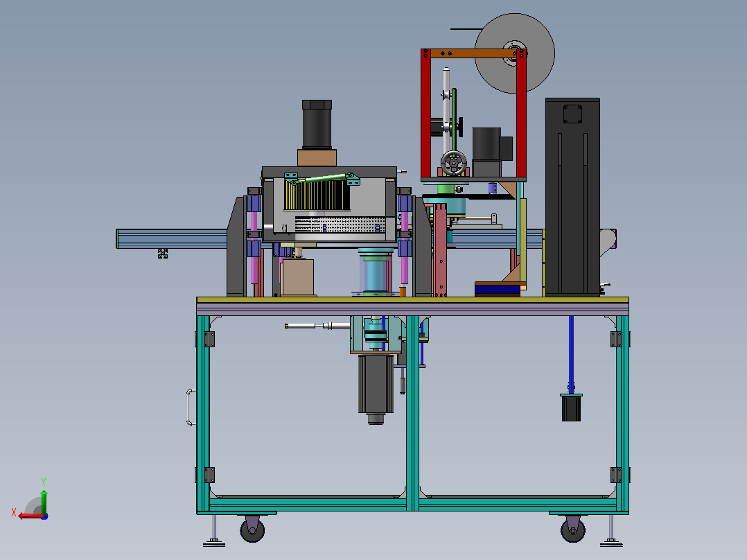The width and height of the screenshot is (747, 560).
Task: Pick the black motor atop the gray housing
Action: [317, 124]
